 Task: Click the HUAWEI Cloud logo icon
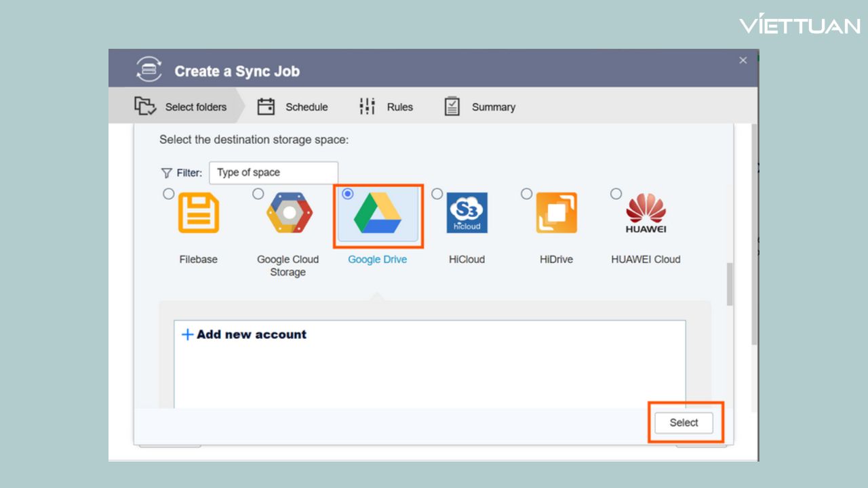point(646,213)
